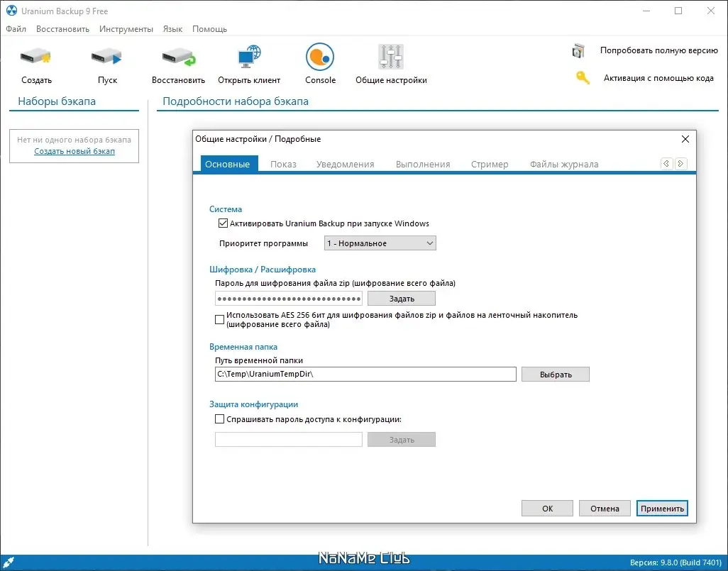Click the activation key icon
The image size is (728, 571).
(x=583, y=77)
